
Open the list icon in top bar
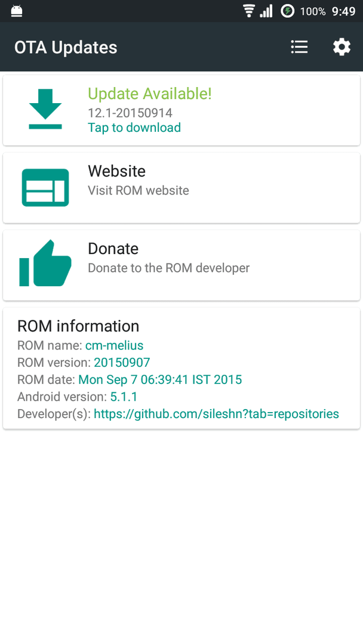299,47
